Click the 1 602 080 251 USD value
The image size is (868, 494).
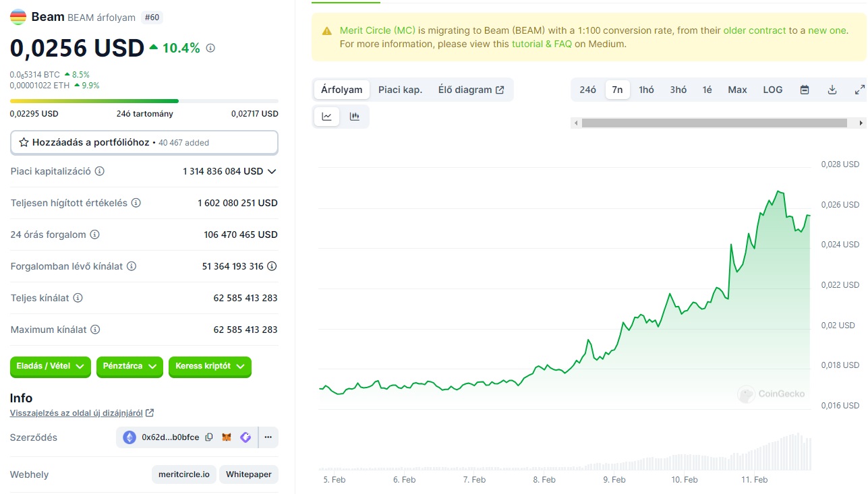point(237,203)
